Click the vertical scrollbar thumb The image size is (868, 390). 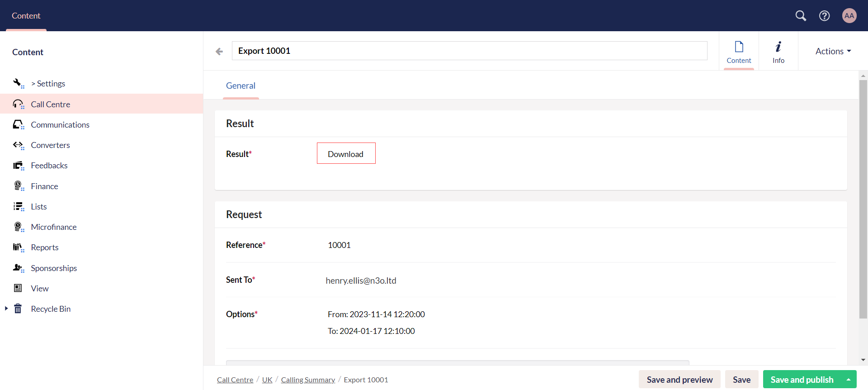tap(863, 199)
